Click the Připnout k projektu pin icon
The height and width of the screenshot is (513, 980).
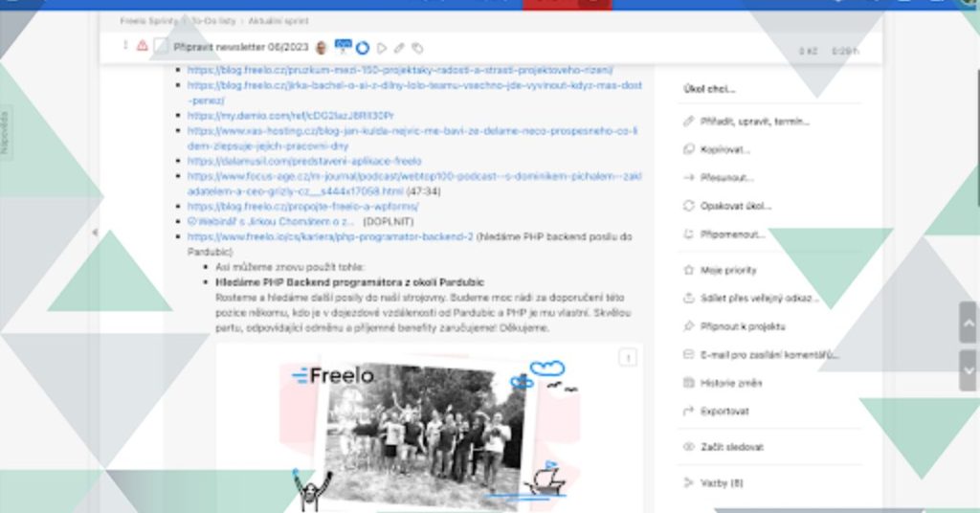point(689,326)
